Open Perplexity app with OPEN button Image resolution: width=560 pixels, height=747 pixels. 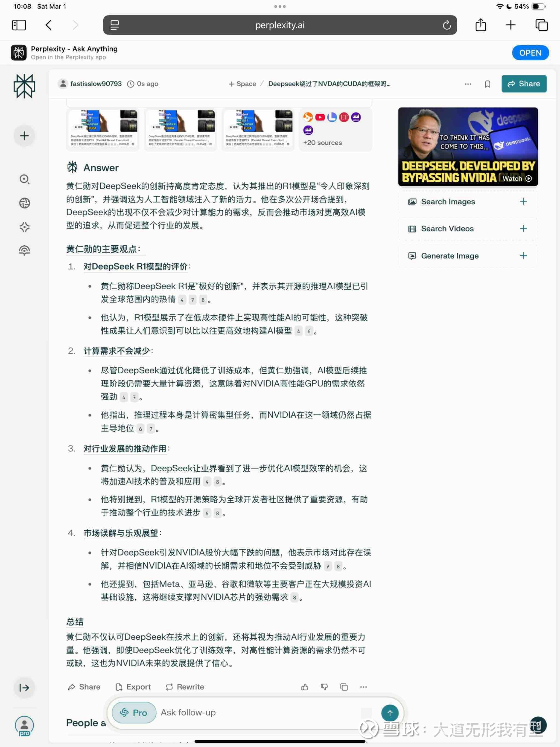click(x=530, y=53)
